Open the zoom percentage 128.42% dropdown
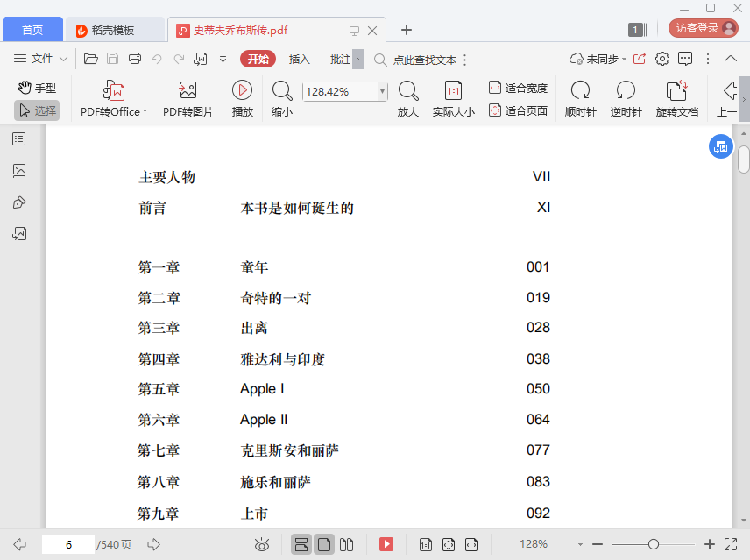The image size is (750, 560). [382, 91]
